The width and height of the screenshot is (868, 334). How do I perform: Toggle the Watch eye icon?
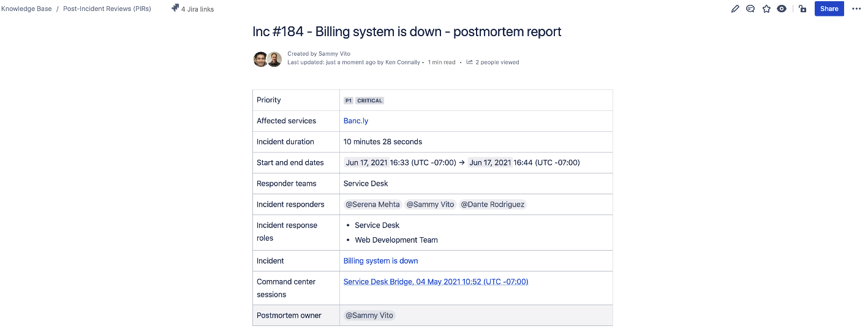pos(782,9)
